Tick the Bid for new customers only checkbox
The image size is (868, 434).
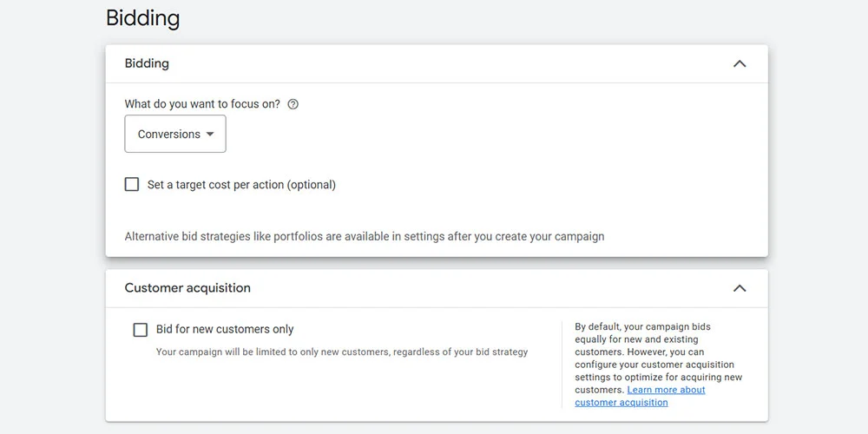coord(140,330)
